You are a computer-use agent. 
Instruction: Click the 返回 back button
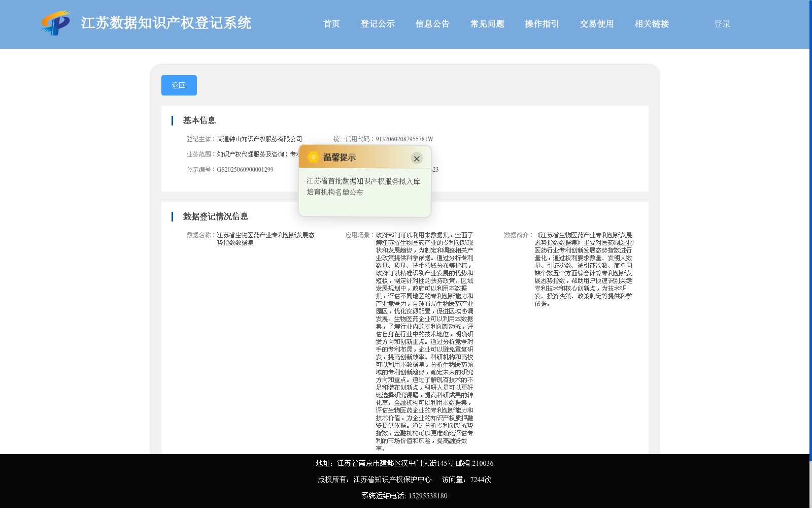[179, 85]
